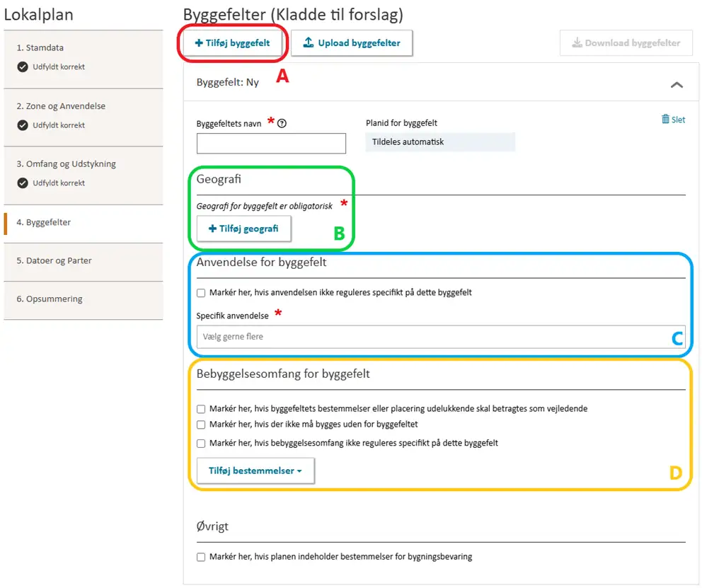Click the Tilføj byggefelt button

click(x=233, y=43)
